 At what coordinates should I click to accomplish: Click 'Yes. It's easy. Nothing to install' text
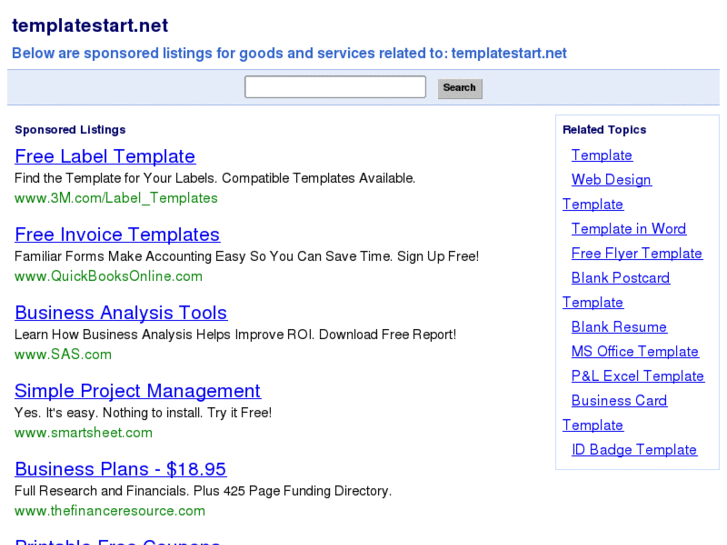pos(143,413)
